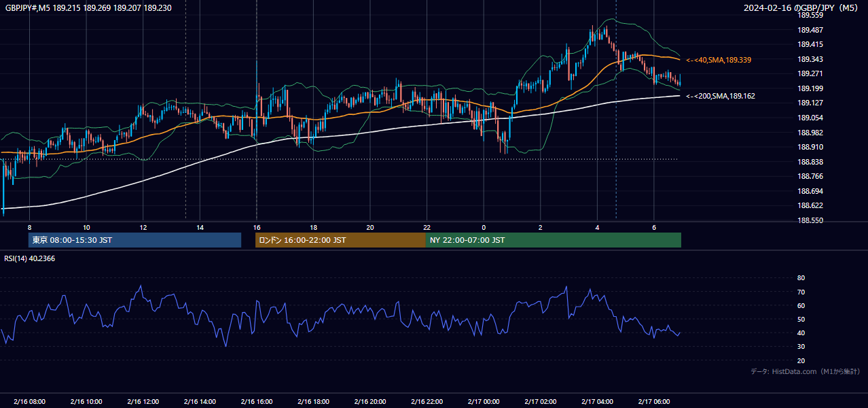Click hour label 18 under the price chart

point(313,227)
